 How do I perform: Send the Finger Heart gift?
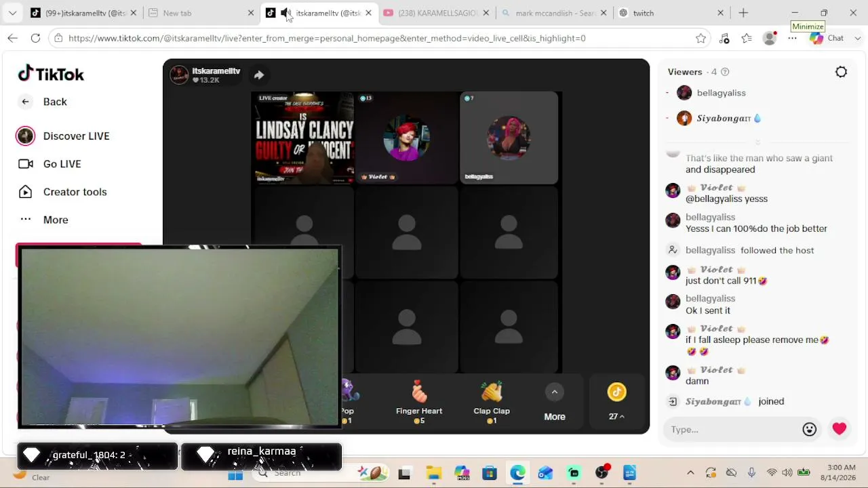[419, 402]
